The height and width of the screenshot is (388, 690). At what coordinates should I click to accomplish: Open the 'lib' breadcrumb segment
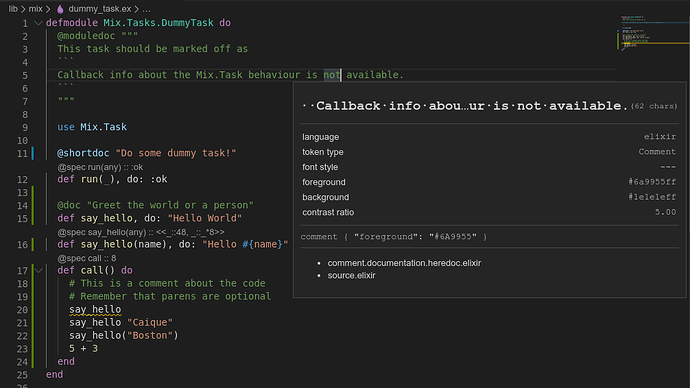(x=13, y=9)
